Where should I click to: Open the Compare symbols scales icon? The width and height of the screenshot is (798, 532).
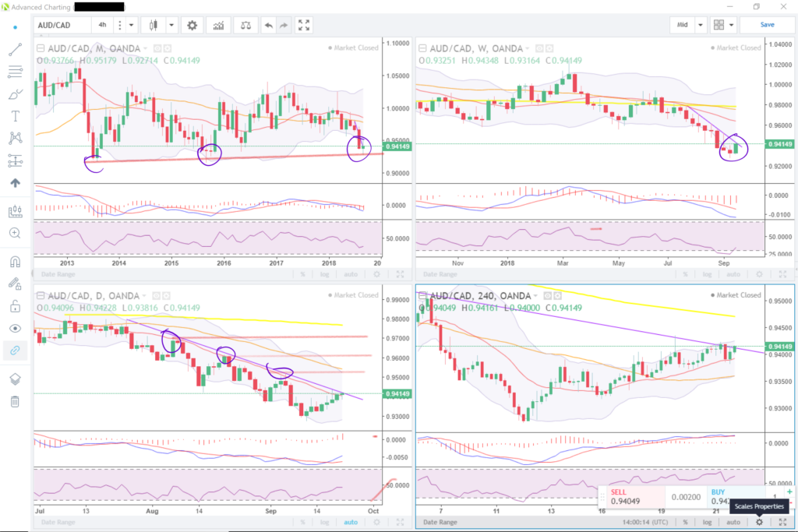[246, 25]
